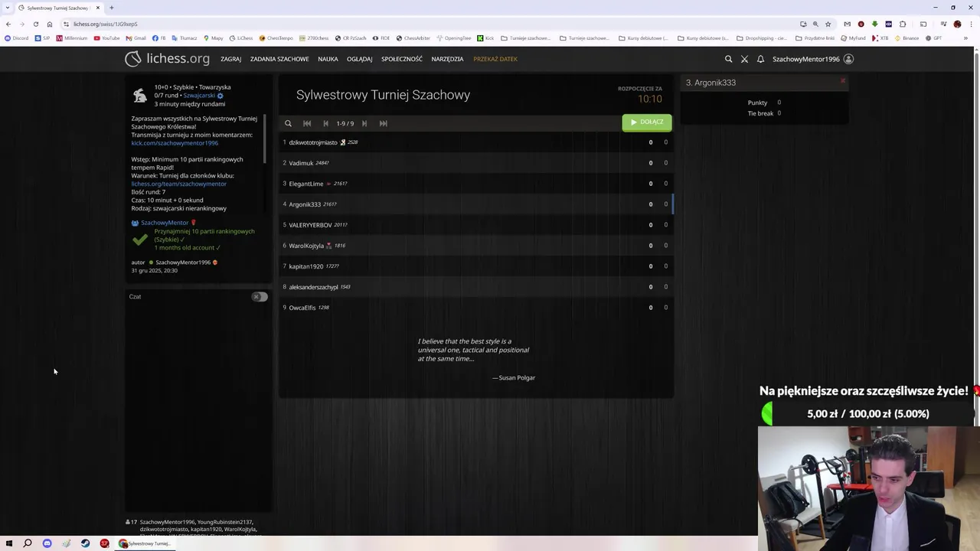
Task: Expand Dropshipping bookmark folder
Action: coord(761,37)
